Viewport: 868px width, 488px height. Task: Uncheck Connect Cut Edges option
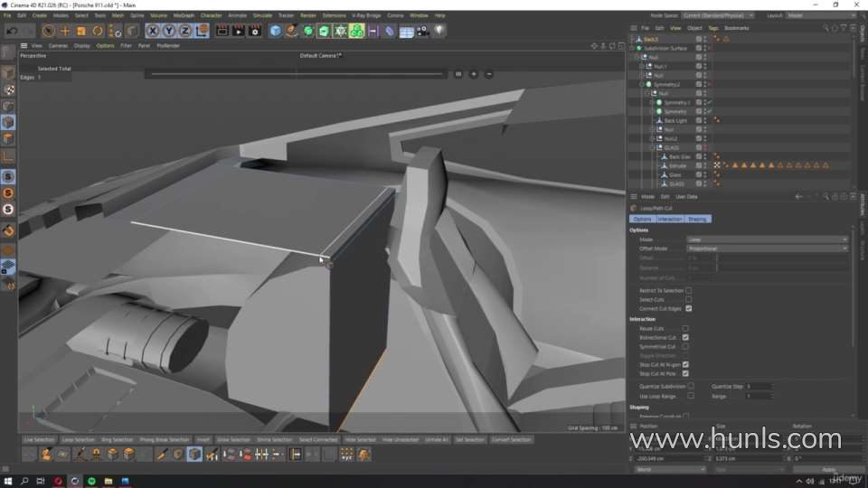pyautogui.click(x=688, y=308)
